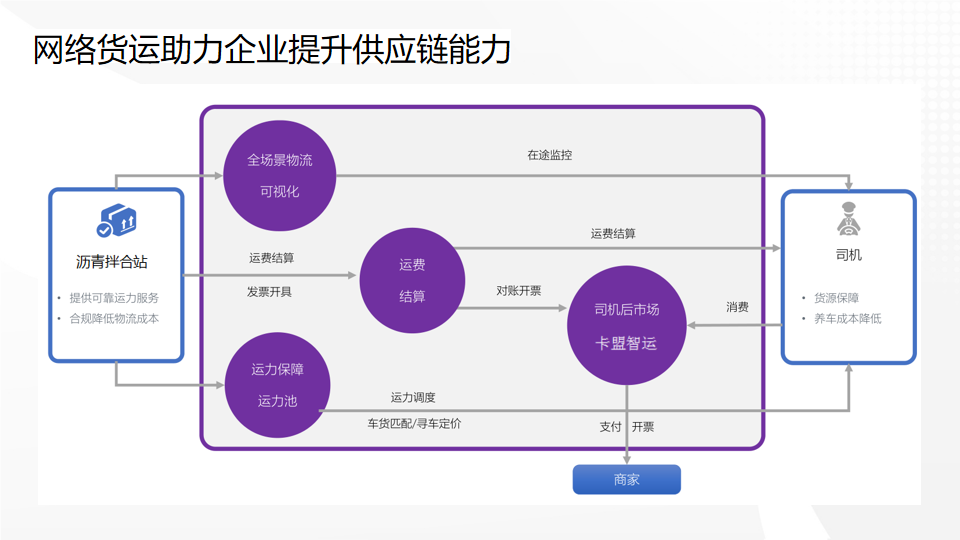Click the driver icon above 司机
The height and width of the screenshot is (540, 960).
click(x=848, y=219)
